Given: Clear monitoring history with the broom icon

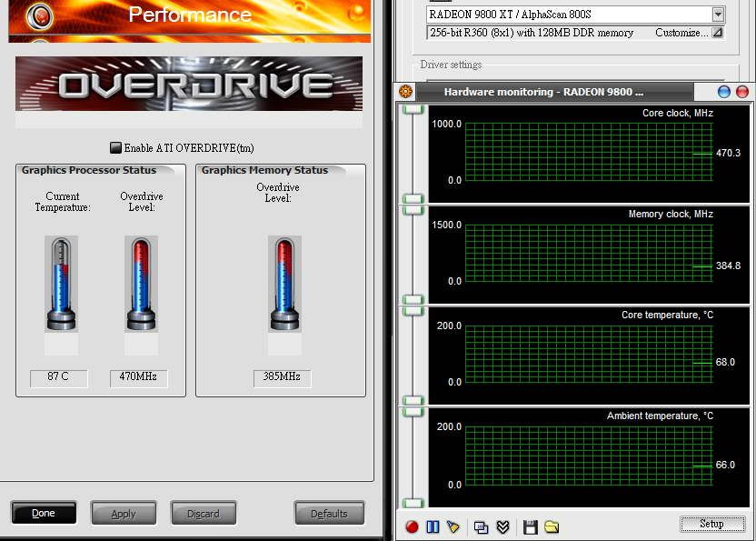Looking at the screenshot, I should click(x=453, y=526).
